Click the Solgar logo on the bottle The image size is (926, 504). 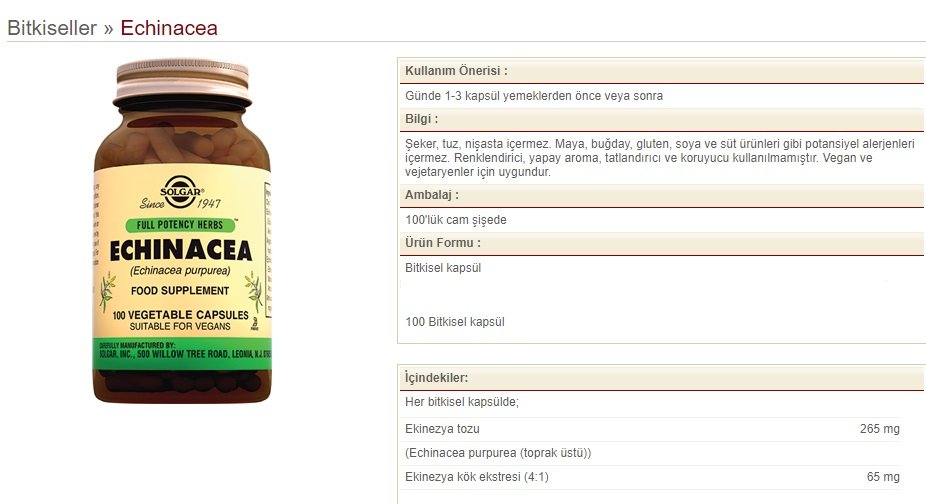tap(181, 193)
